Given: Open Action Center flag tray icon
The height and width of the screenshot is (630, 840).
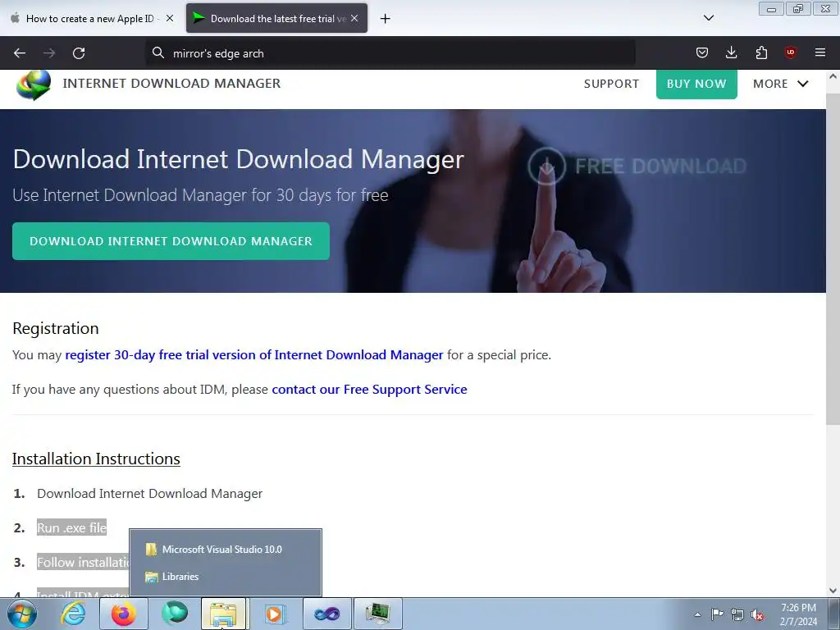Looking at the screenshot, I should (x=717, y=614).
